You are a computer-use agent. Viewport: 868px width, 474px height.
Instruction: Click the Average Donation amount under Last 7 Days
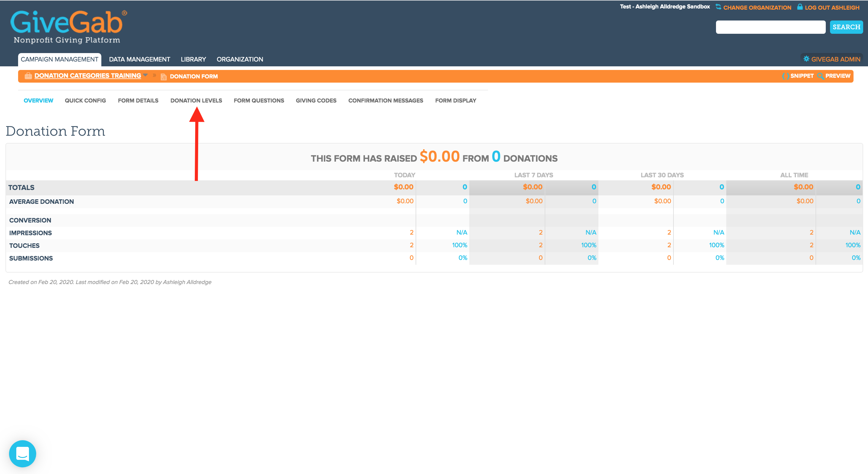(x=534, y=201)
